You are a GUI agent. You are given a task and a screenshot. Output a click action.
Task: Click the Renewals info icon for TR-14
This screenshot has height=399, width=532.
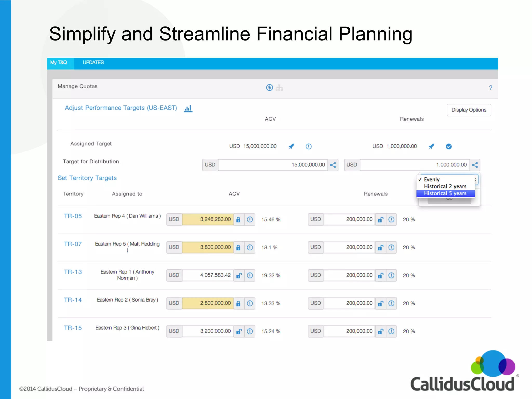[391, 303]
